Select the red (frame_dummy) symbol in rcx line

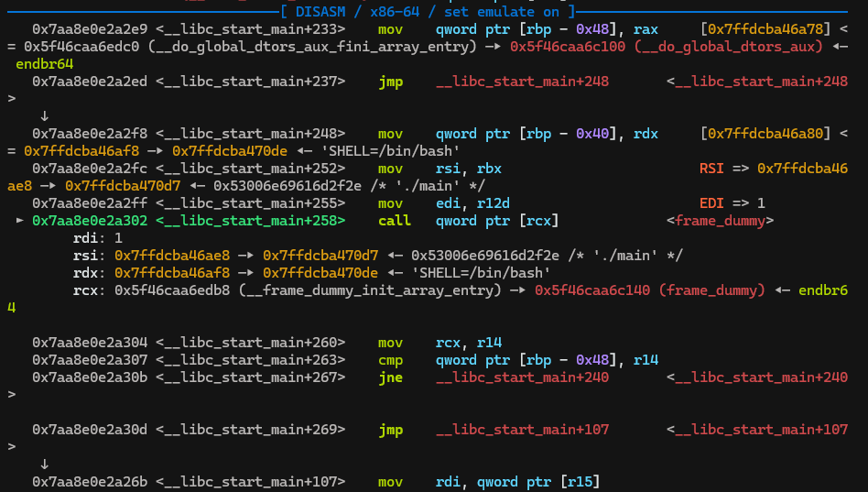coord(711,290)
